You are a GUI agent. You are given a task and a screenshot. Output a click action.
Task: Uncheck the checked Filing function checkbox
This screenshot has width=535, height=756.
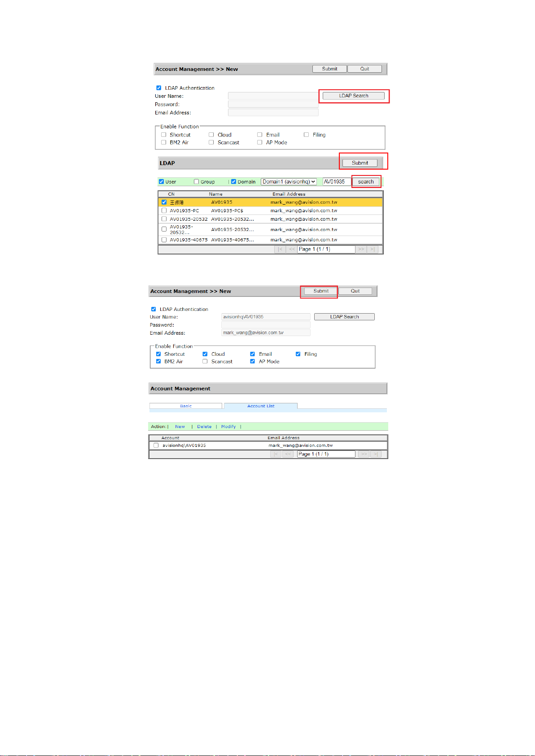click(298, 354)
